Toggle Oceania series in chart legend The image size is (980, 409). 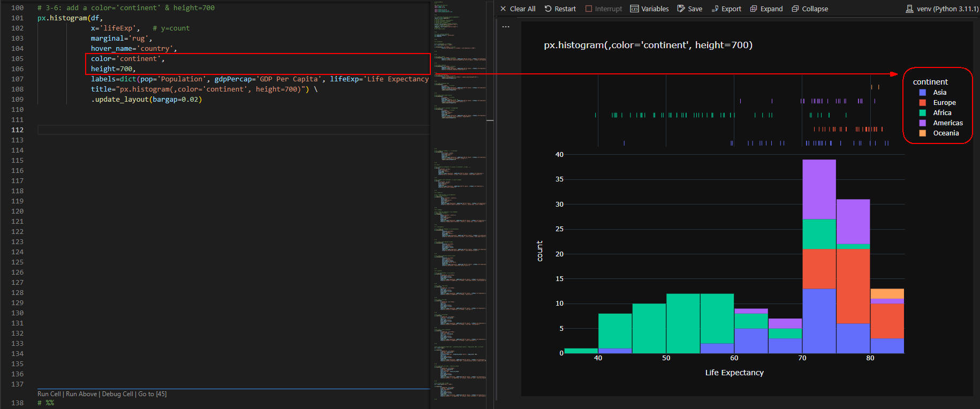click(x=946, y=133)
